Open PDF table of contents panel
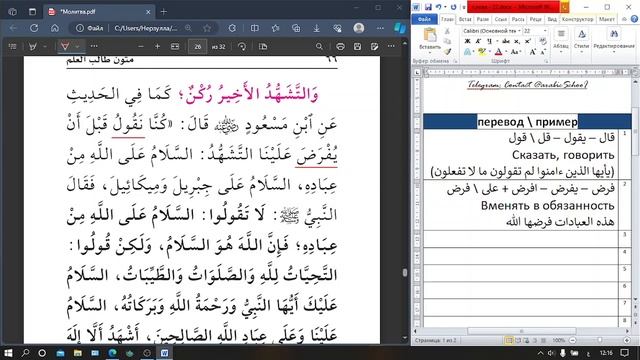Image resolution: width=640 pixels, height=360 pixels. point(12,47)
